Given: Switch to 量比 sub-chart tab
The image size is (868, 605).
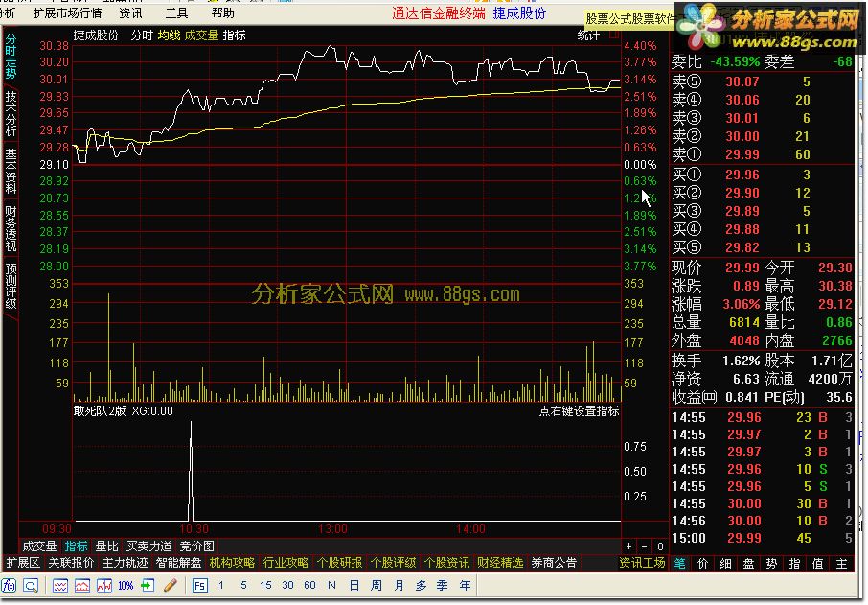Looking at the screenshot, I should point(107,547).
